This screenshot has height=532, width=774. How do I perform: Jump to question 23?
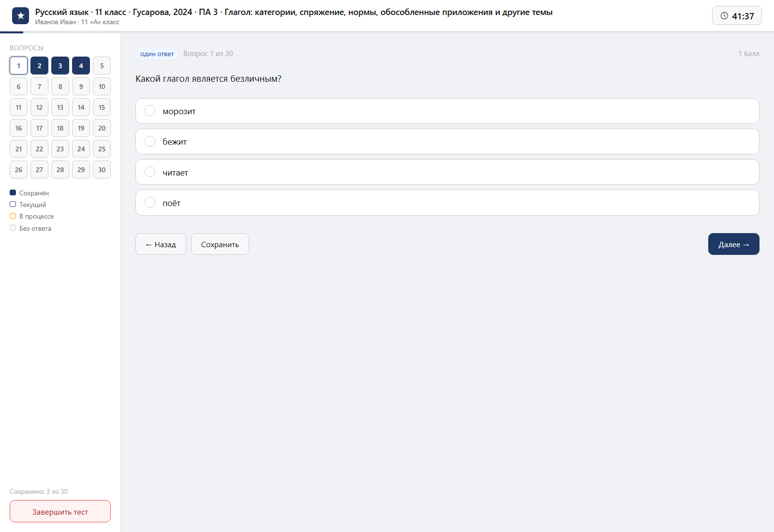(x=60, y=149)
